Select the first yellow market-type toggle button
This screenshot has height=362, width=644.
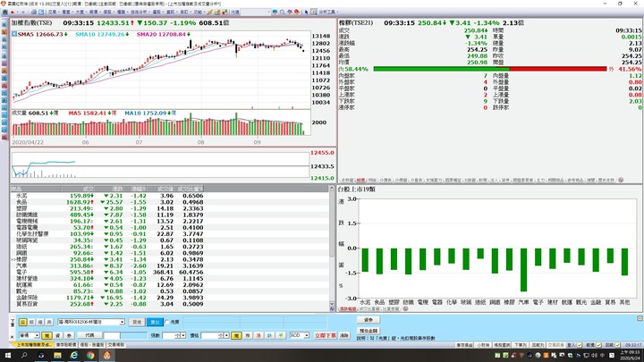(x=22, y=322)
